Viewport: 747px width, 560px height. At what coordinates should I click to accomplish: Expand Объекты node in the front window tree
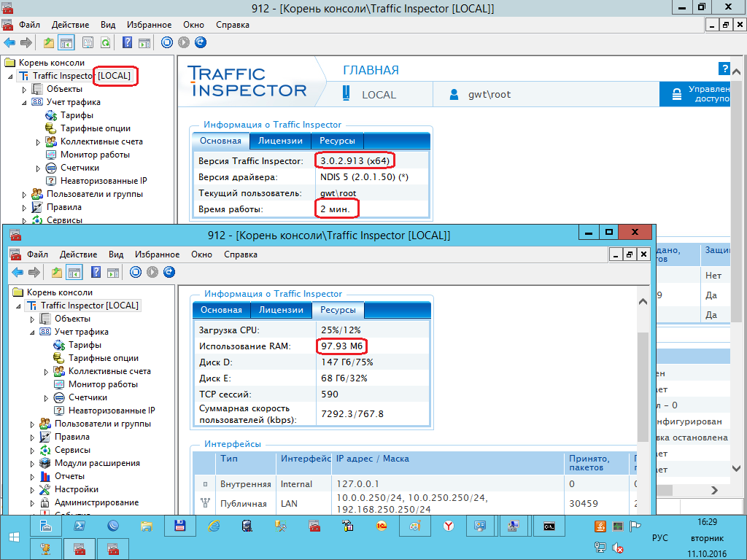32,319
